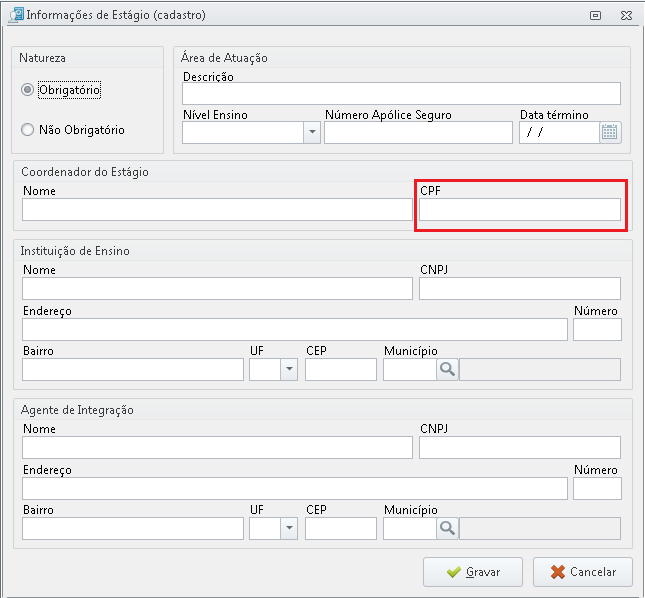Viewport: 645px width, 598px height.
Task: Focus the Descrição text field
Action: [401, 93]
